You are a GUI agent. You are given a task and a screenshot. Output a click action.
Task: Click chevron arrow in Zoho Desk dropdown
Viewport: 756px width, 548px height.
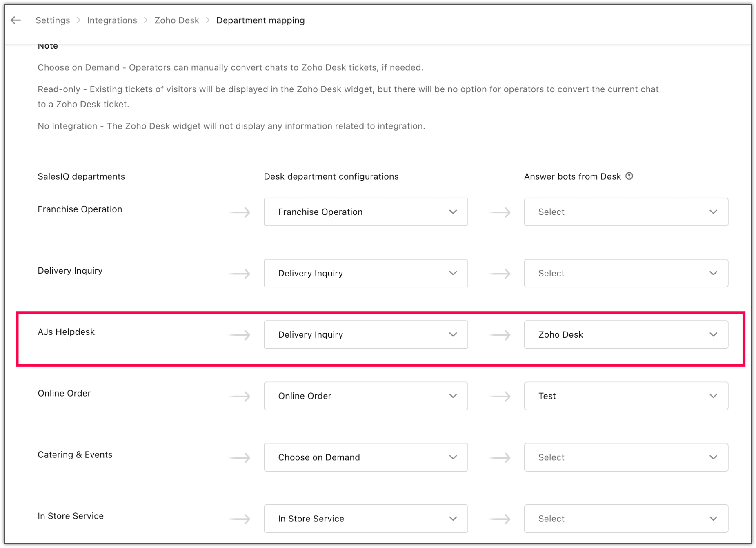click(713, 334)
